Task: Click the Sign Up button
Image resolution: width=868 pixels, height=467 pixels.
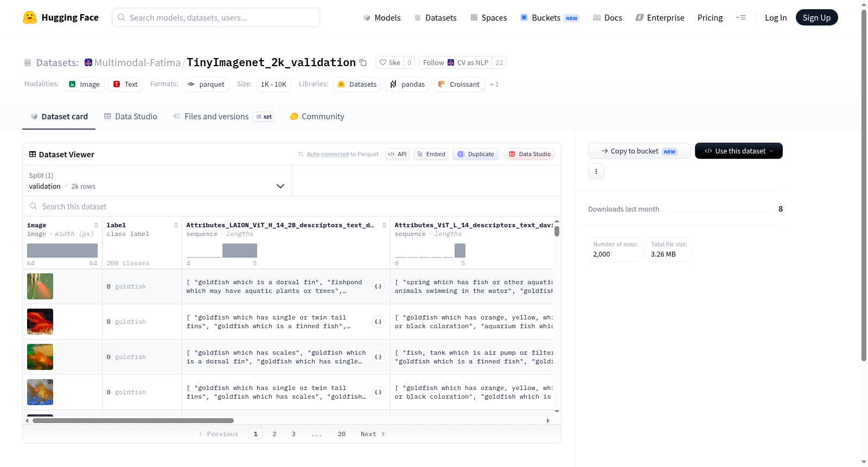Action: point(817,18)
